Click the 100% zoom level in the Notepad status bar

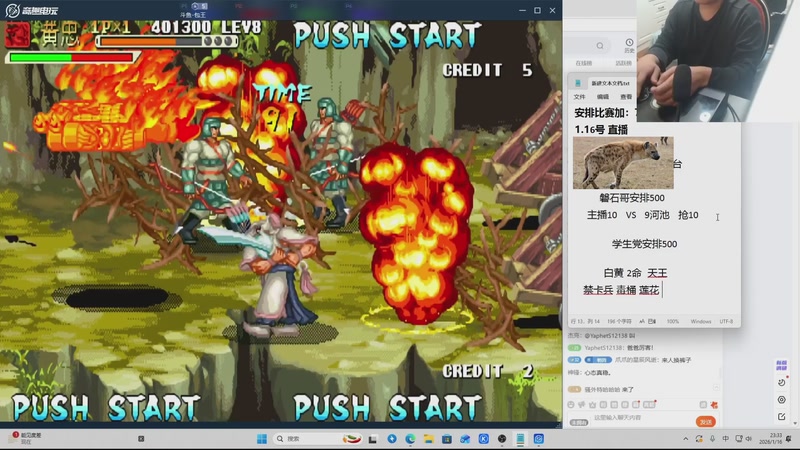click(672, 321)
